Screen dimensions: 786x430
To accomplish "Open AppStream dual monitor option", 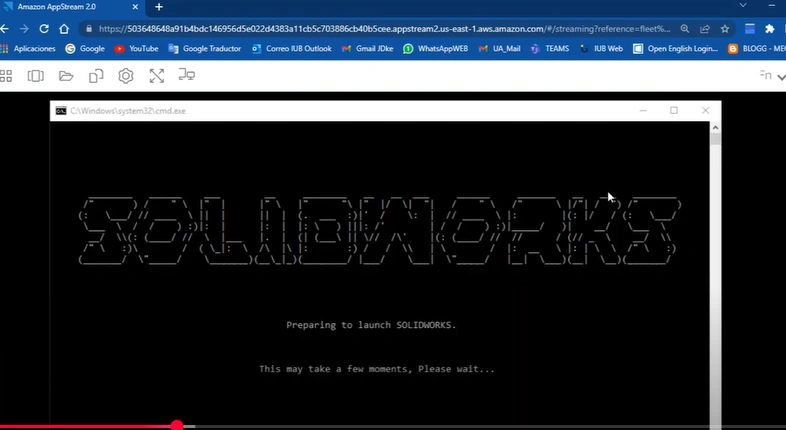I will pyautogui.click(x=187, y=75).
